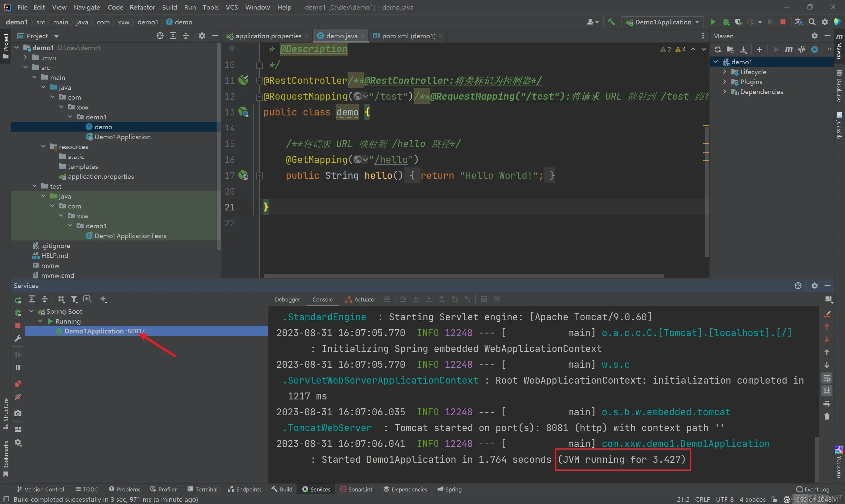Click the Build hammer icon

tap(611, 22)
